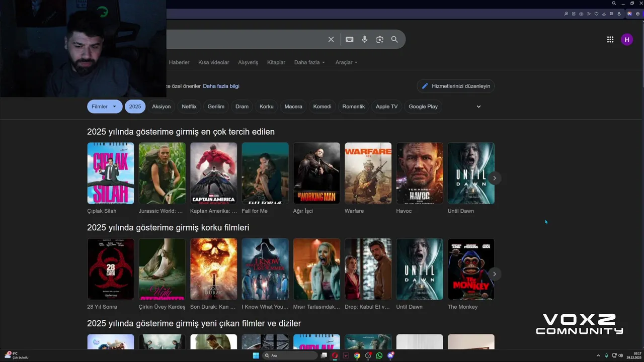
Task: Expand the Daha fazla menu
Action: pos(309,62)
